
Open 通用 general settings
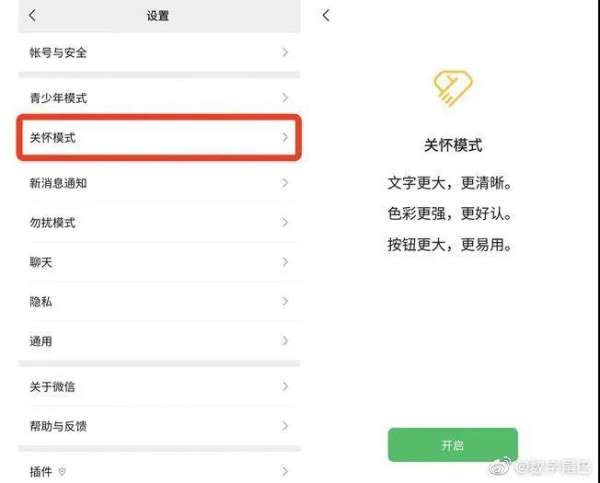pos(159,341)
